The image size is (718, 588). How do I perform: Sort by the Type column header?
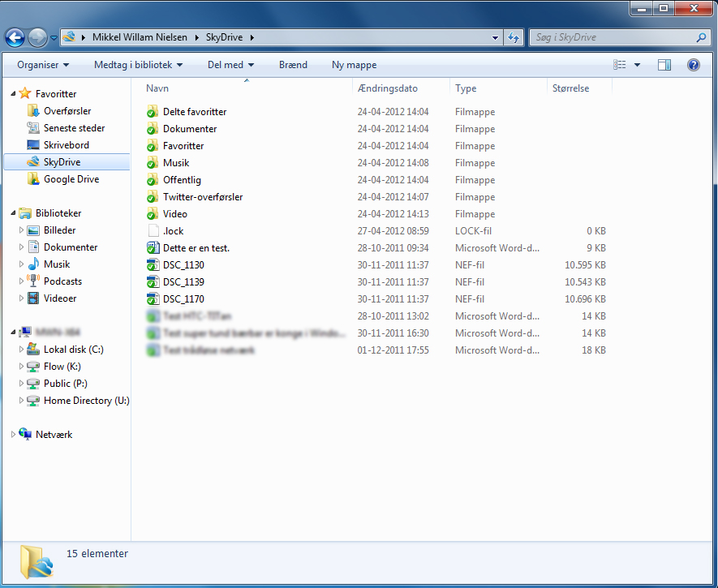click(499, 88)
